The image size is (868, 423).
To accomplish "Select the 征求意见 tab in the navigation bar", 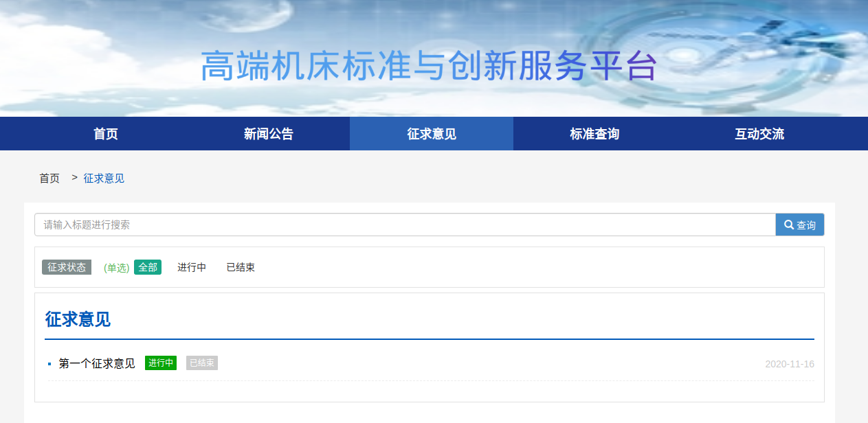I will (432, 134).
